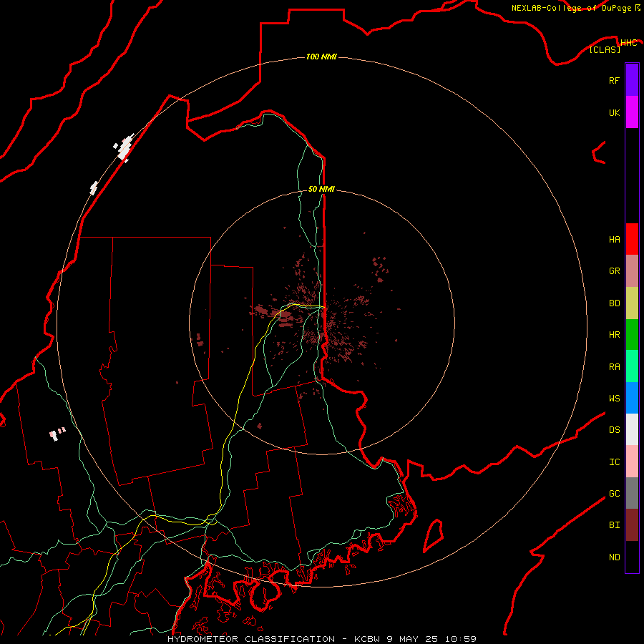This screenshot has height=644, width=644.
Task: Click the UK magenta legend swatch
Action: [x=632, y=112]
